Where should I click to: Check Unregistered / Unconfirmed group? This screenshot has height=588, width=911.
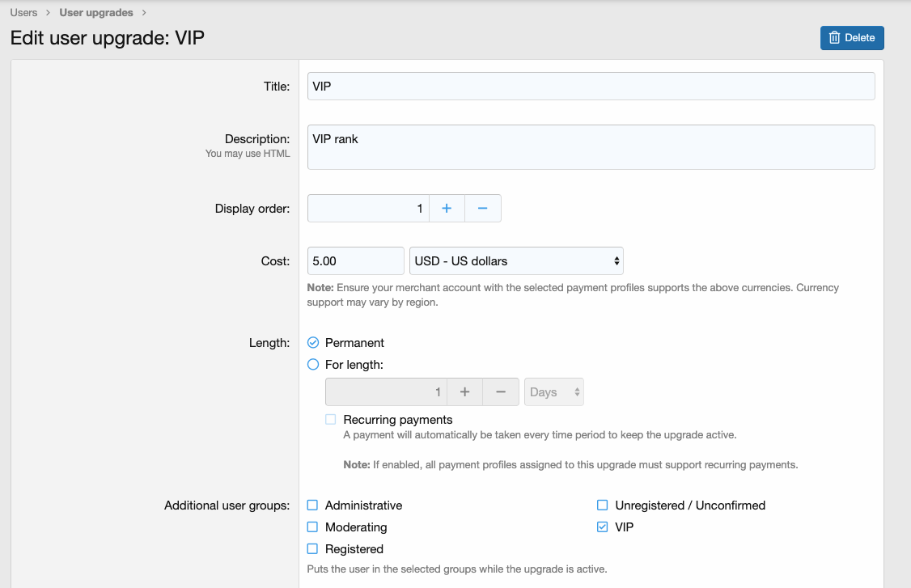pos(602,506)
